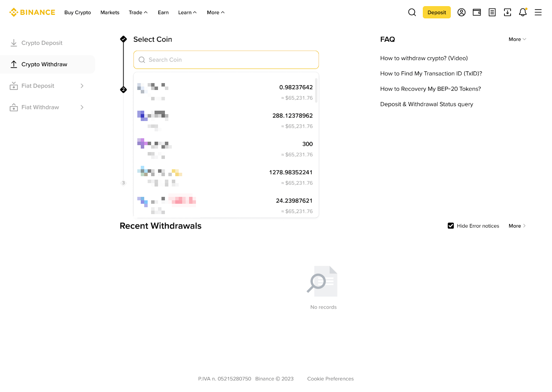Expand Fiat Deposit chevron arrow
552x392 pixels.
coord(82,86)
